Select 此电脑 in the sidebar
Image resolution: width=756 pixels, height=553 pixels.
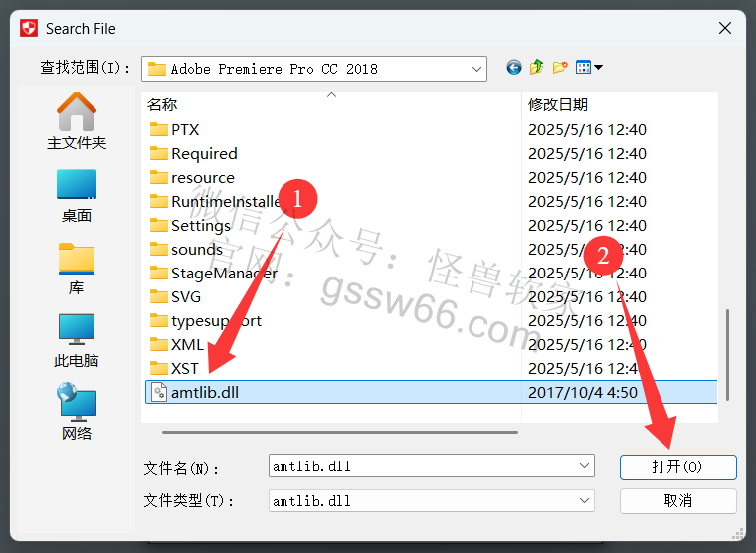tap(77, 341)
